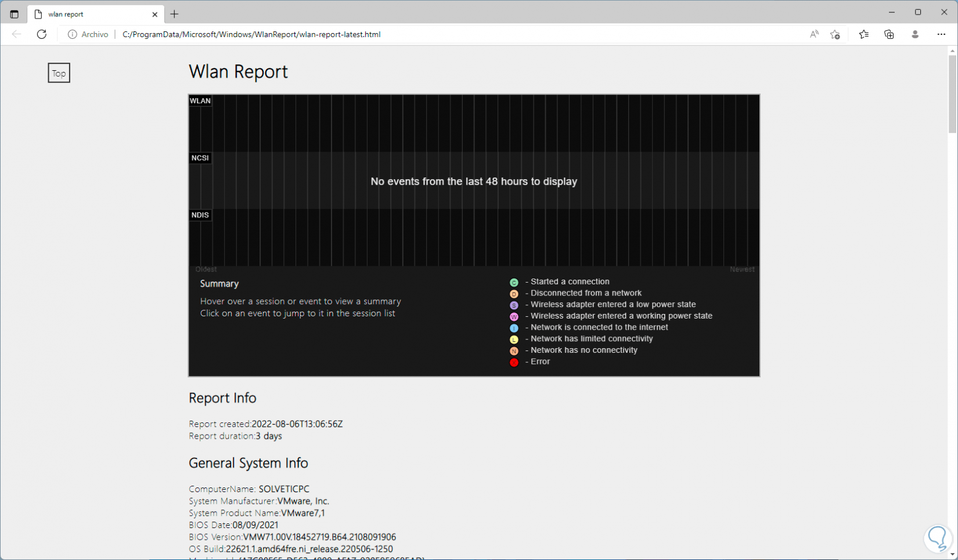The height and width of the screenshot is (560, 958).
Task: Open the browser profile menu
Action: tap(915, 34)
